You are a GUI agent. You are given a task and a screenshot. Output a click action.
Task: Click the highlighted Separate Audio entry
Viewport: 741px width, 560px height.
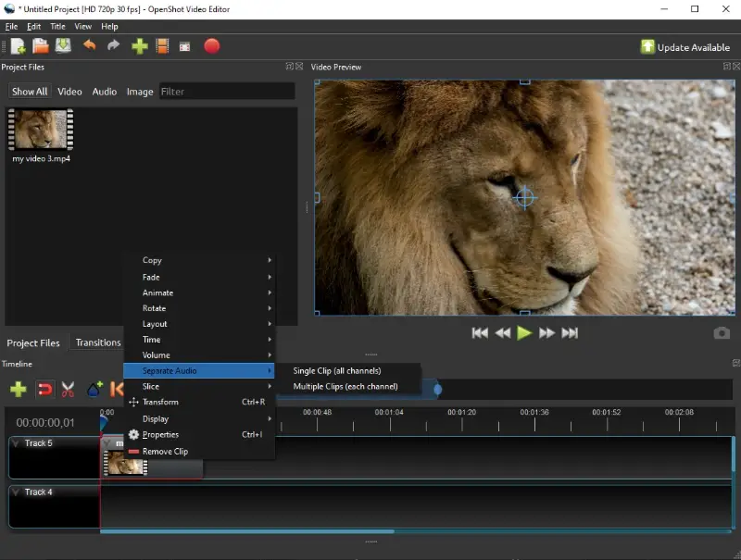(199, 370)
